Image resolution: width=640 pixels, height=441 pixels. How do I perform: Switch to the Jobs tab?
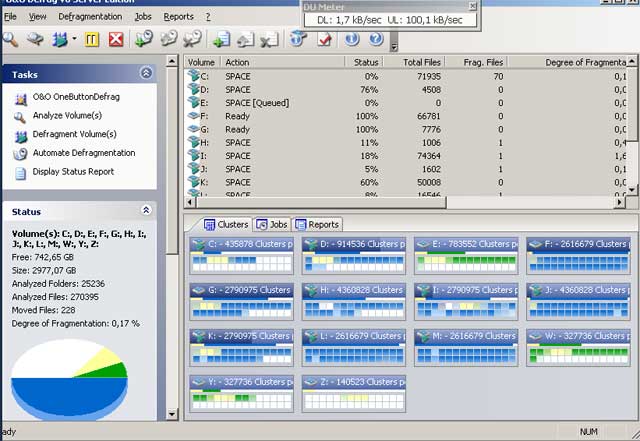point(272,225)
